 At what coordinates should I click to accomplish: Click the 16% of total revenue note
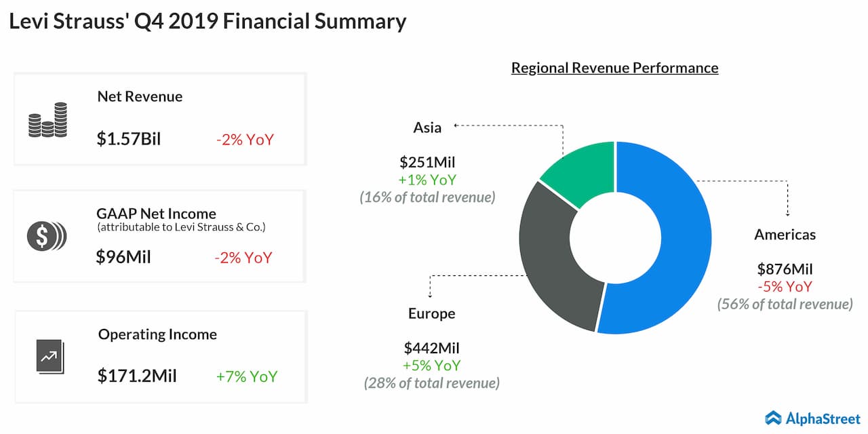tap(427, 197)
